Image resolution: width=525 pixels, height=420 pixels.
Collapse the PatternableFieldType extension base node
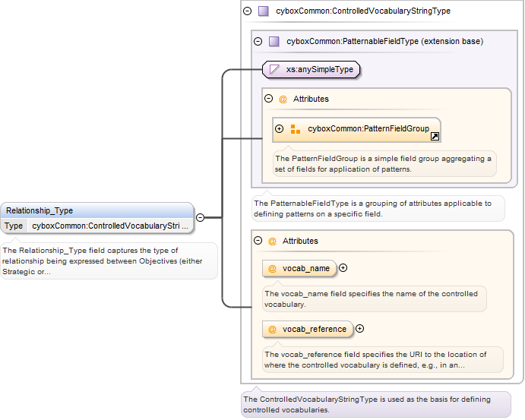click(x=258, y=42)
